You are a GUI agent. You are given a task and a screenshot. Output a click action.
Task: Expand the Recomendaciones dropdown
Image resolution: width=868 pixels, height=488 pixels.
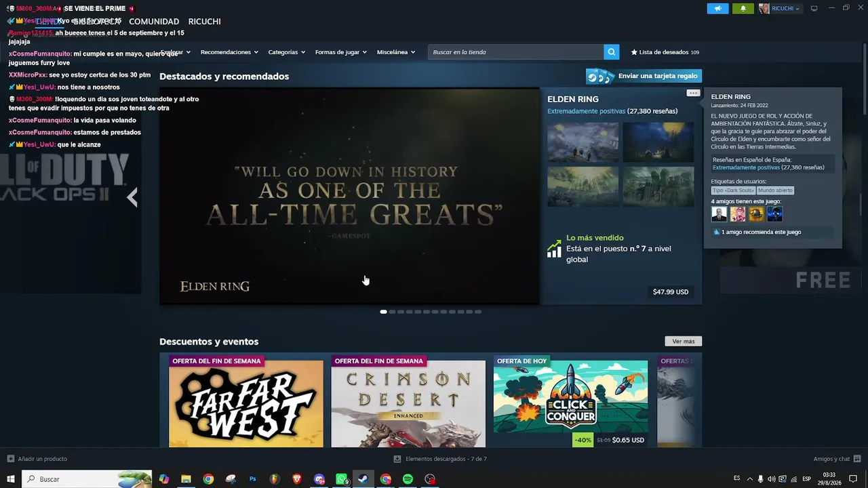pyautogui.click(x=229, y=52)
